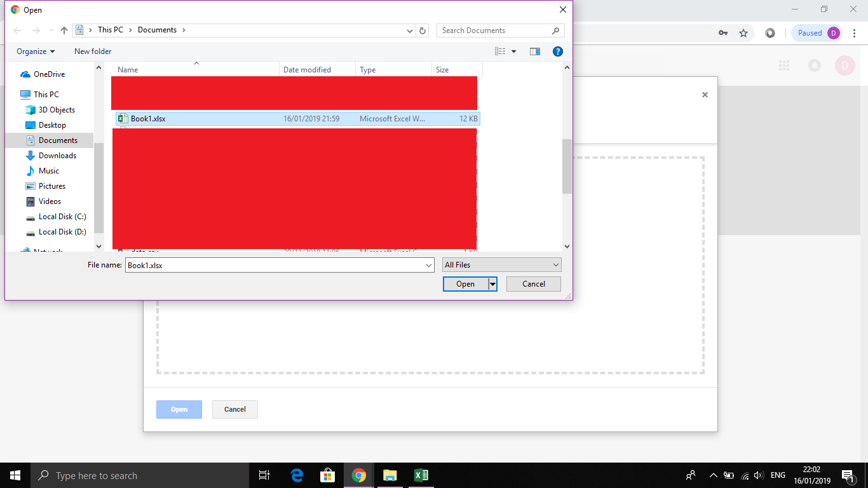Open the view options dropdown arrow
868x488 pixels.
coord(513,51)
